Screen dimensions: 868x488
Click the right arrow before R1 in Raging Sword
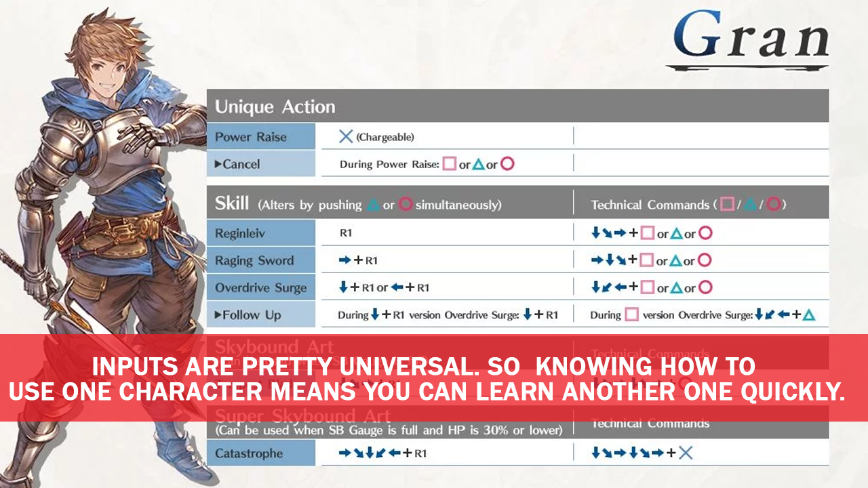[x=345, y=260]
